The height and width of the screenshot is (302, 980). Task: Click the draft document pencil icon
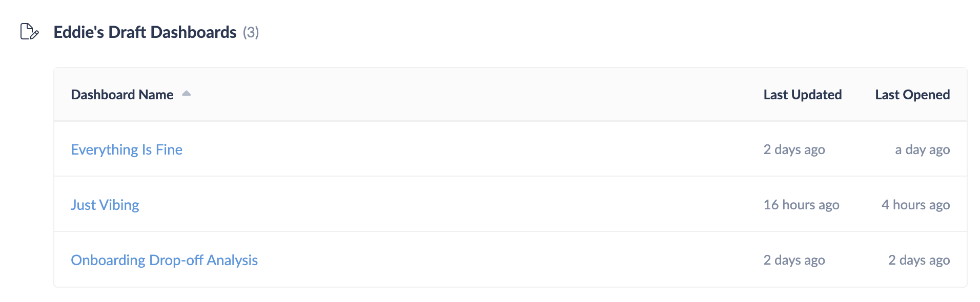pos(29,32)
